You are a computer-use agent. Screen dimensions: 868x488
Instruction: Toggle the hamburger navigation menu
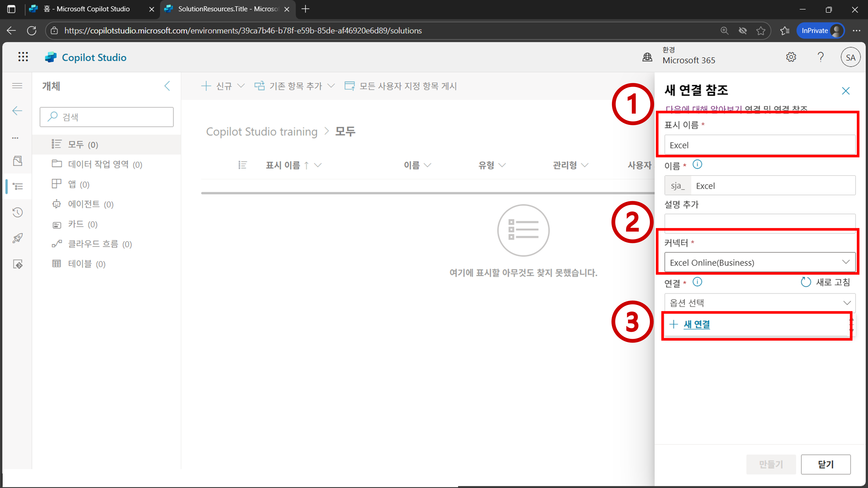pos(17,86)
